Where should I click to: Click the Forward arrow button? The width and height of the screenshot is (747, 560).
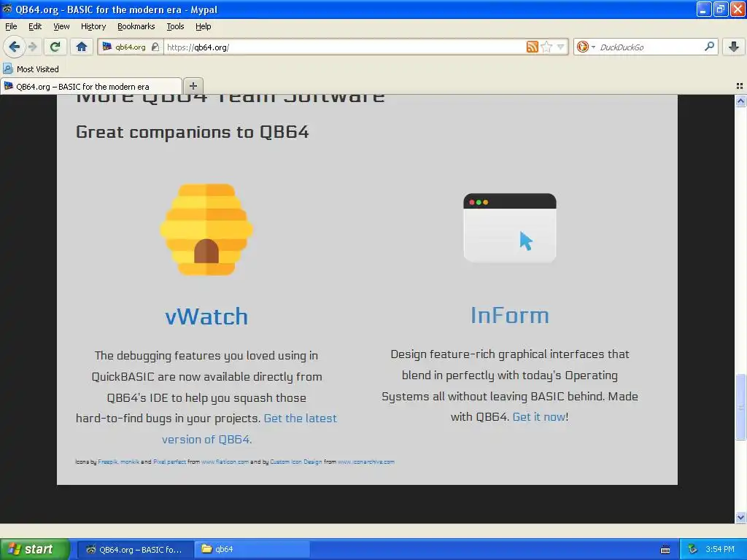click(33, 47)
